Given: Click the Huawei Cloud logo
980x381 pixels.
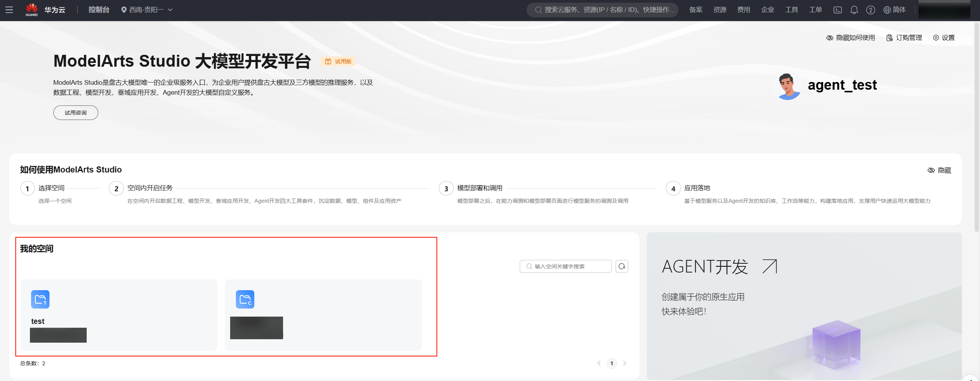Looking at the screenshot, I should coord(45,10).
